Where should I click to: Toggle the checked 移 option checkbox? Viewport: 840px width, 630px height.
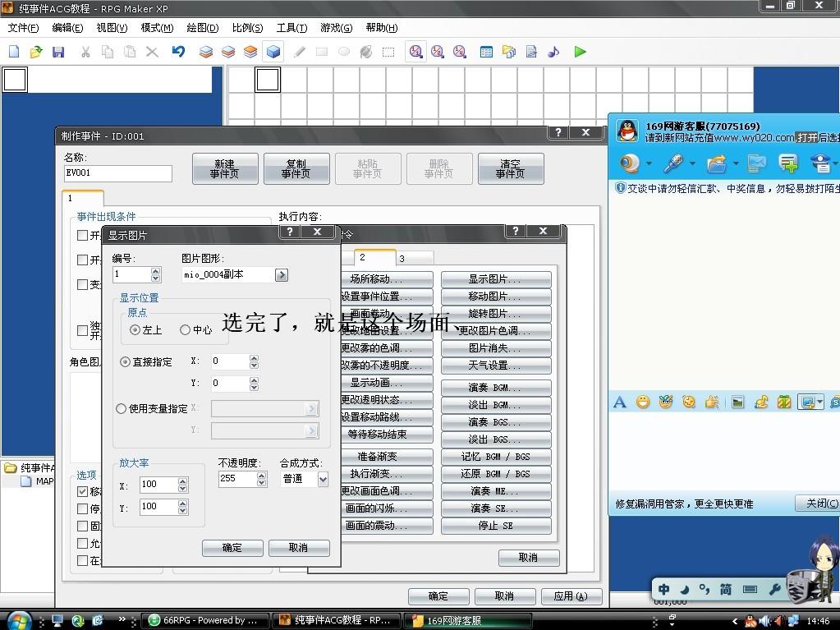(x=82, y=491)
